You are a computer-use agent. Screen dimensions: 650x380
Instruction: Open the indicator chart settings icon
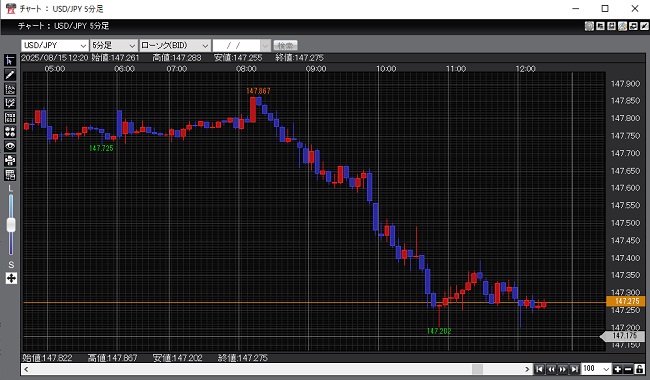[10, 89]
